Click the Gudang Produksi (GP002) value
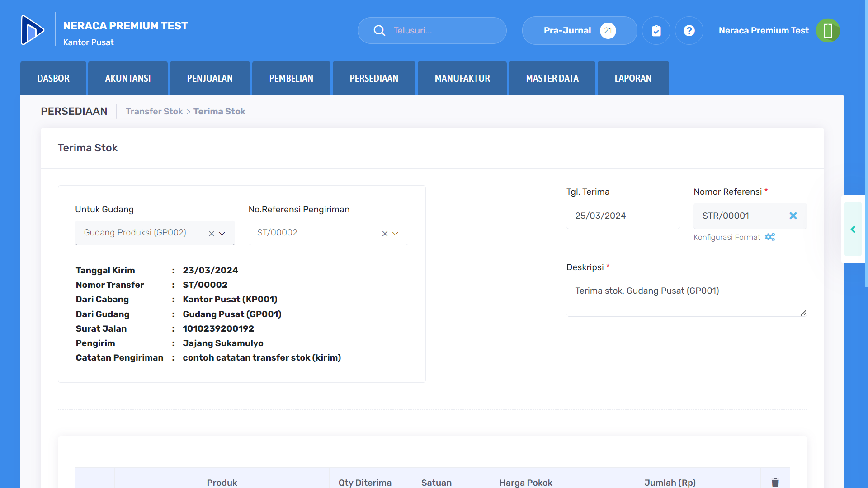The width and height of the screenshot is (868, 488). click(135, 233)
